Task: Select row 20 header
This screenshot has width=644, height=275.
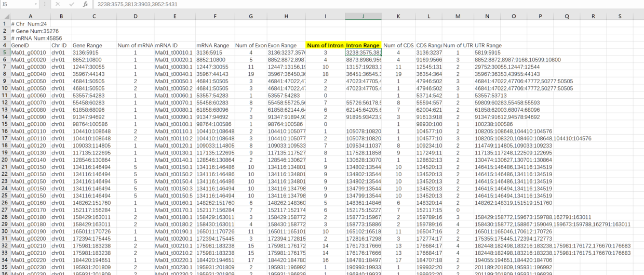Action: (x=5, y=160)
